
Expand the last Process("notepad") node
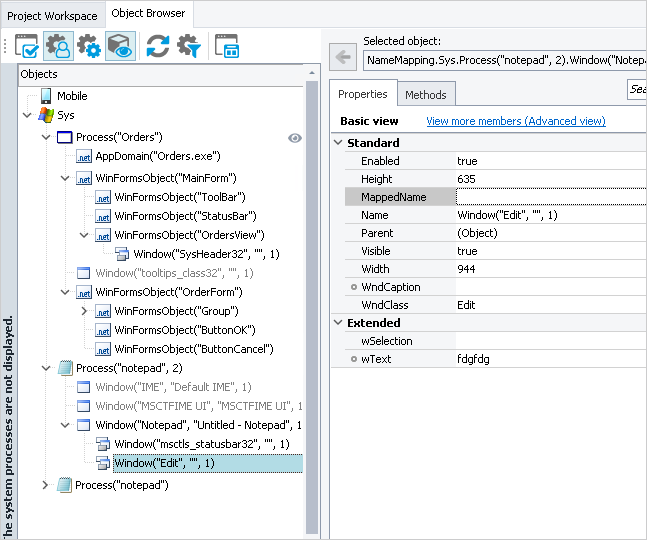coord(45,485)
